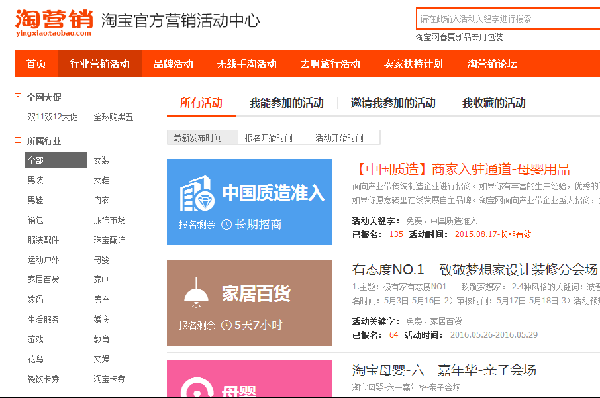The height and width of the screenshot is (398, 600).
Task: Filter by 男鞋 industry
Action: click(x=35, y=200)
